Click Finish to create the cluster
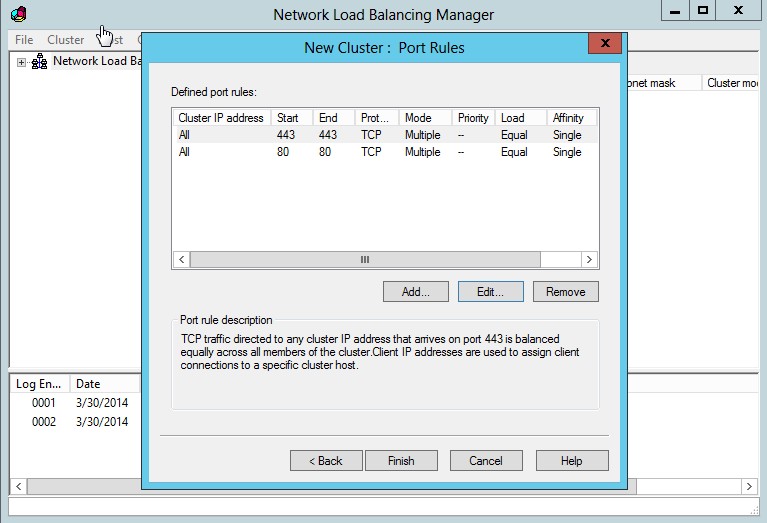Viewport: 767px width, 523px height. tap(401, 461)
